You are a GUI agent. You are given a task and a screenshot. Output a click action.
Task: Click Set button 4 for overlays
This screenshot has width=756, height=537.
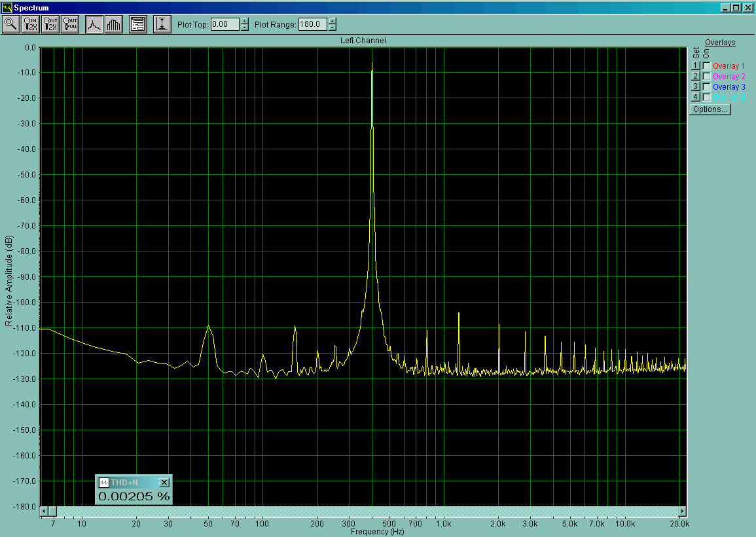click(x=695, y=98)
